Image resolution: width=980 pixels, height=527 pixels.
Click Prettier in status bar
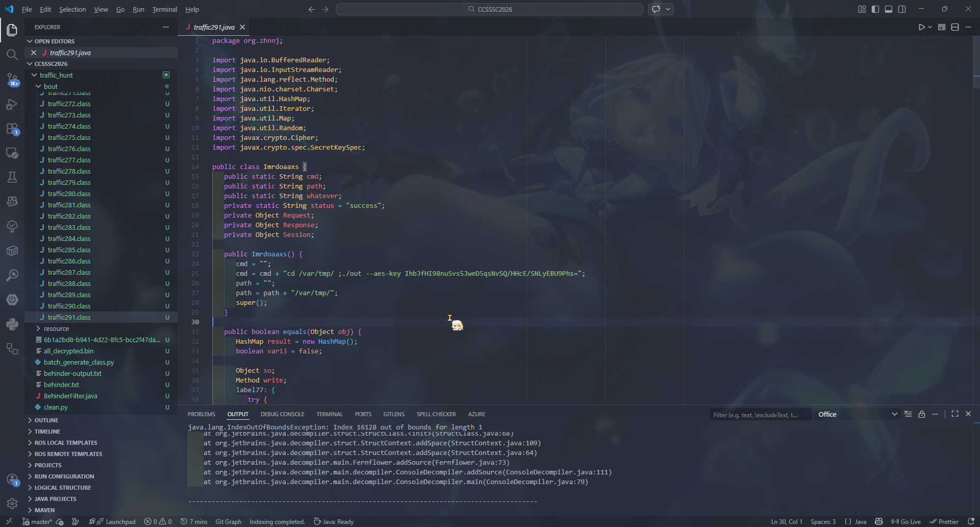(x=944, y=521)
